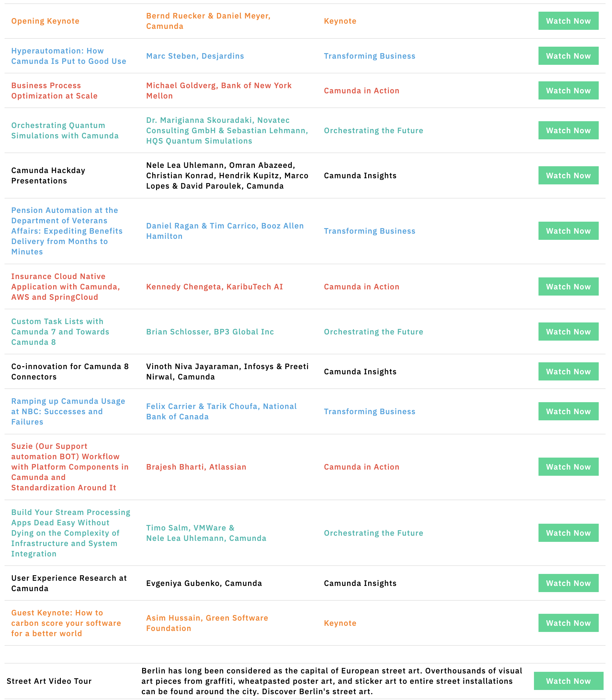Open the Opening Keynote title link
This screenshot has height=700, width=612.
[45, 21]
